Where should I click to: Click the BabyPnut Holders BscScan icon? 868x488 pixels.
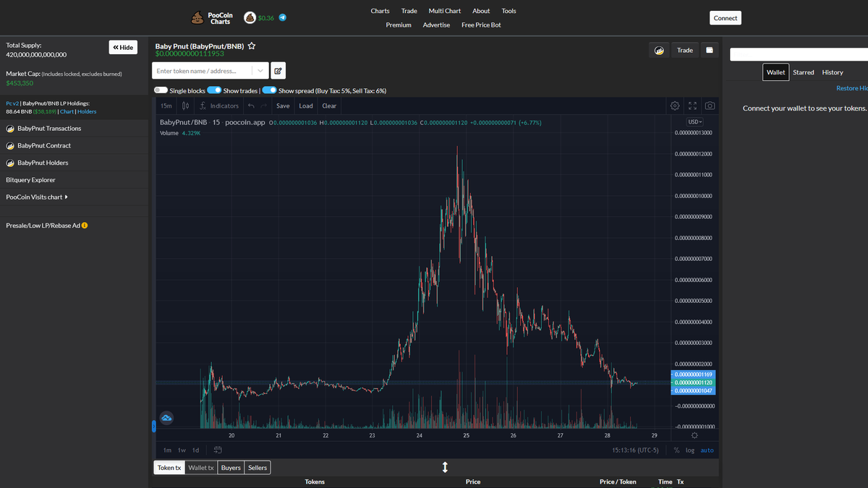tap(10, 163)
